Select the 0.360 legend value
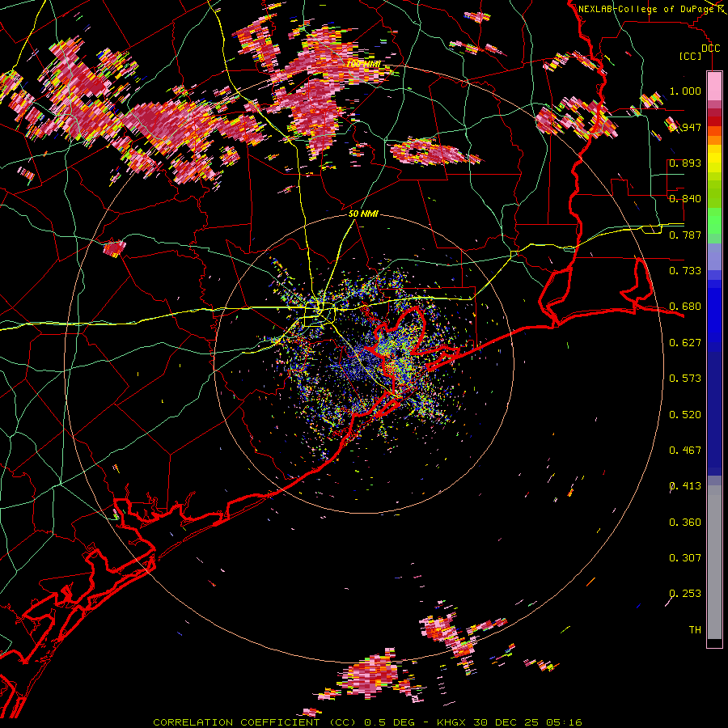Screen dimensions: 728x728 click(x=685, y=523)
